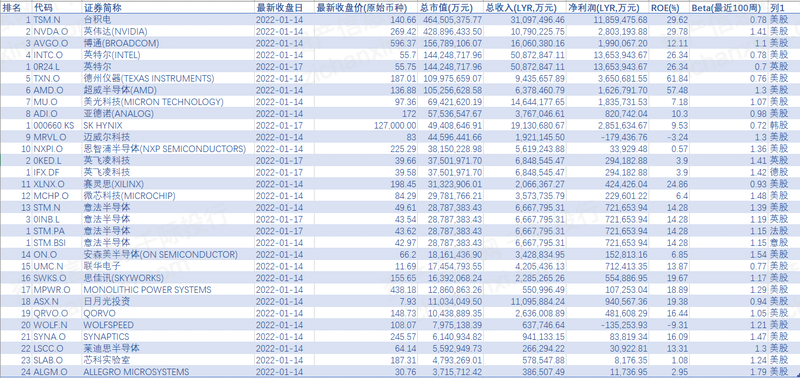This screenshot has width=800, height=378.
Task: Select the SK HYNIX name cell
Action: point(103,125)
